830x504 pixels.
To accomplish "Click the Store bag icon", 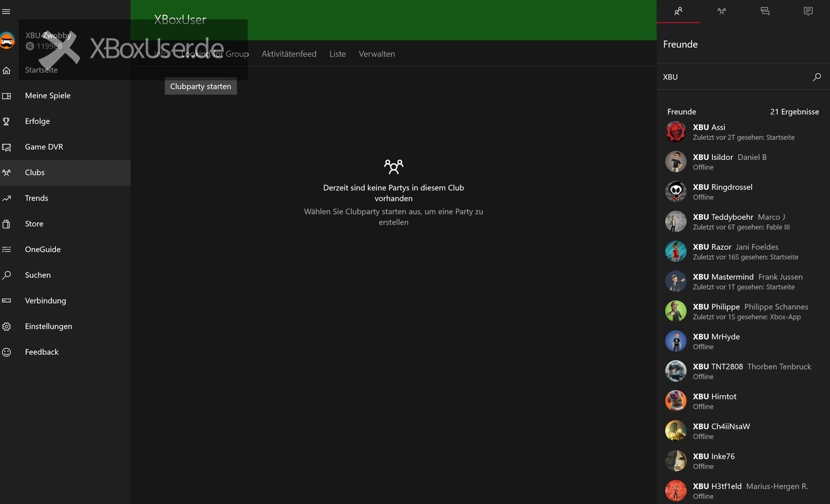I will [6, 224].
